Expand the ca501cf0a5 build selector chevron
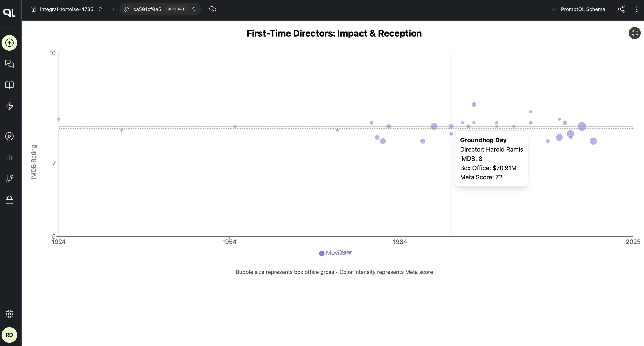The image size is (644, 346). pos(194,9)
